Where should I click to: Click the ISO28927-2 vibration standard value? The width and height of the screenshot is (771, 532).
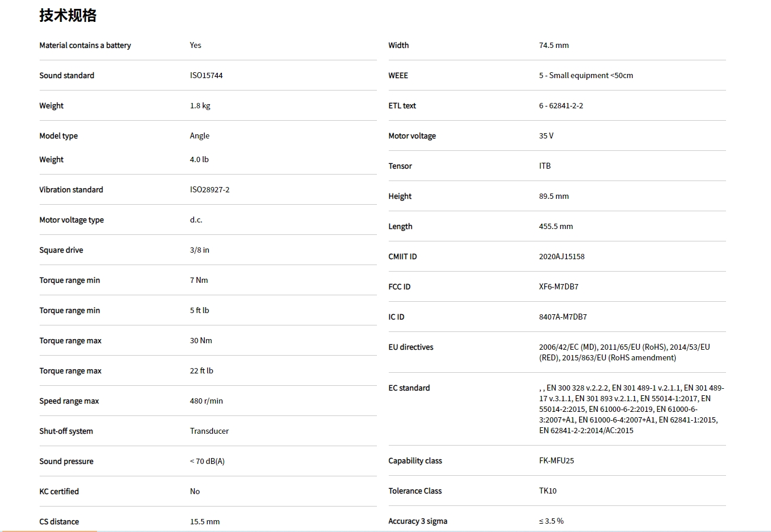pyautogui.click(x=209, y=190)
